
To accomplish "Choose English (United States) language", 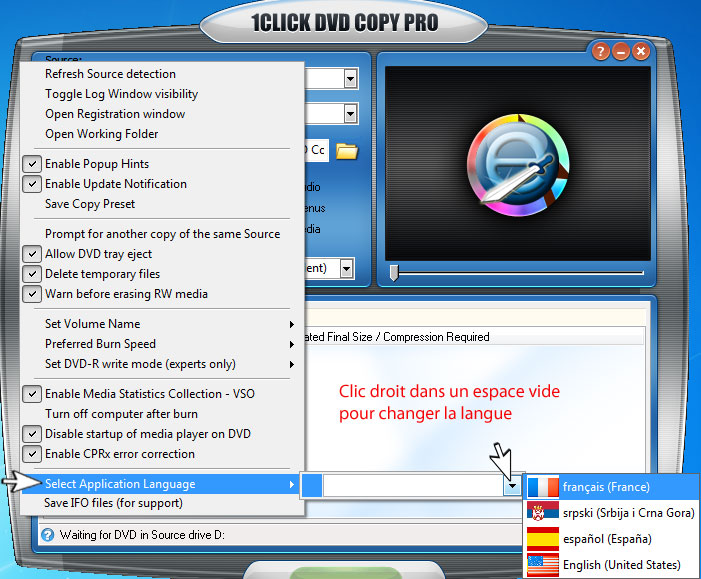I will 611,565.
